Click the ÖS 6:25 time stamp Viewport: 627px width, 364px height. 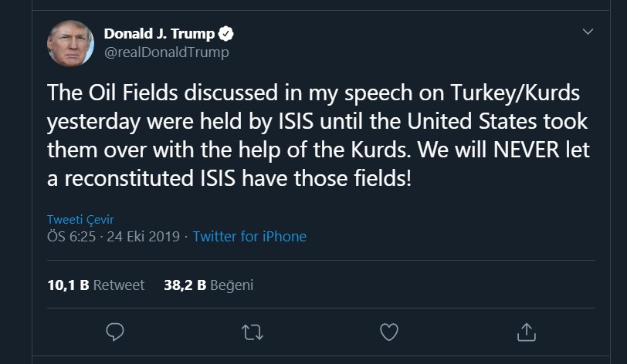click(71, 237)
